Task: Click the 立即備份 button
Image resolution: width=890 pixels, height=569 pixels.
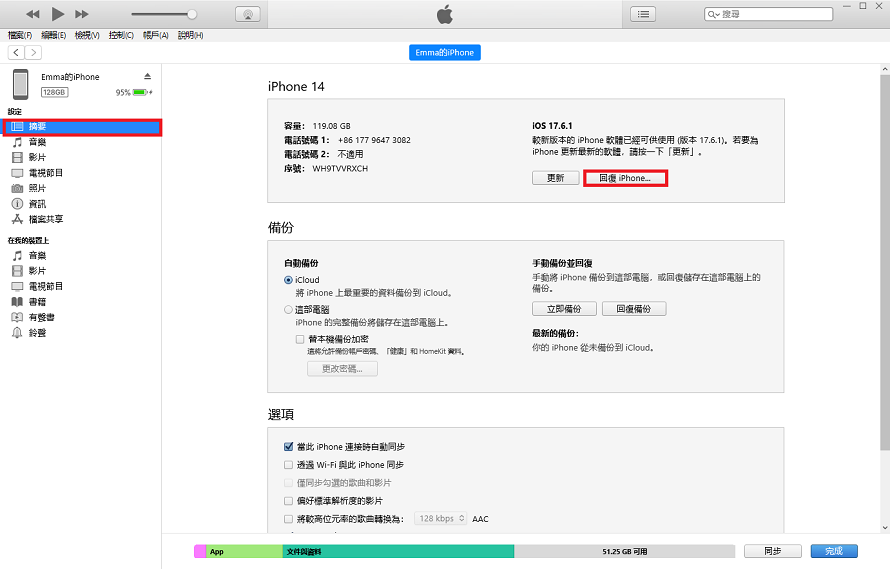Action: pyautogui.click(x=564, y=309)
